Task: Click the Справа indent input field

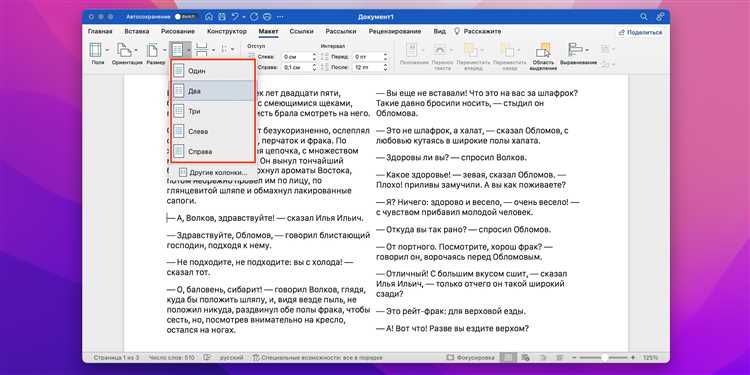Action: click(x=297, y=67)
